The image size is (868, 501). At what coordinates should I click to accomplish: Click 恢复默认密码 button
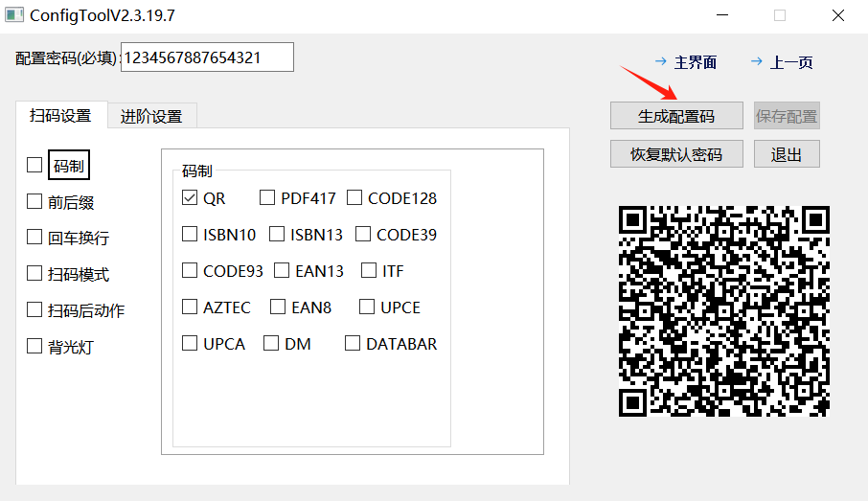tap(676, 154)
